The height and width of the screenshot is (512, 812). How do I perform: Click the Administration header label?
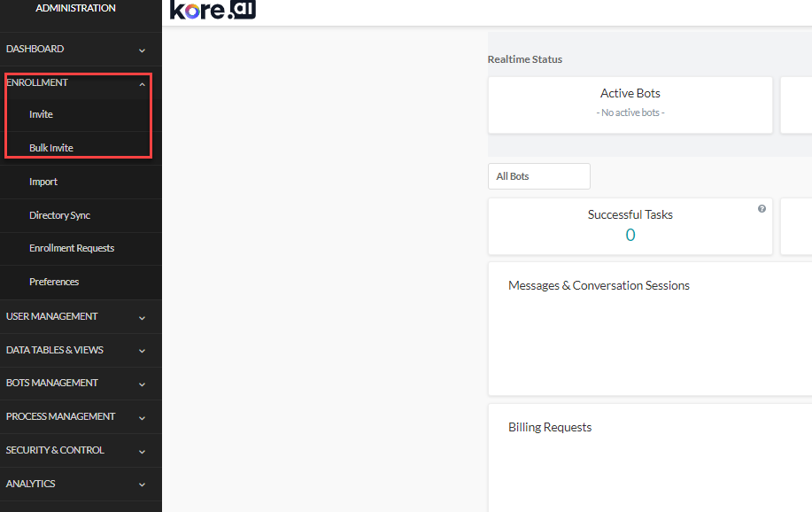(x=75, y=8)
